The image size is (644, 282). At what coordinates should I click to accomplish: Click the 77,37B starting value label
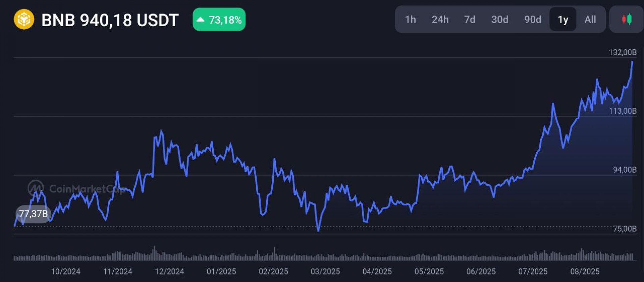coord(33,214)
